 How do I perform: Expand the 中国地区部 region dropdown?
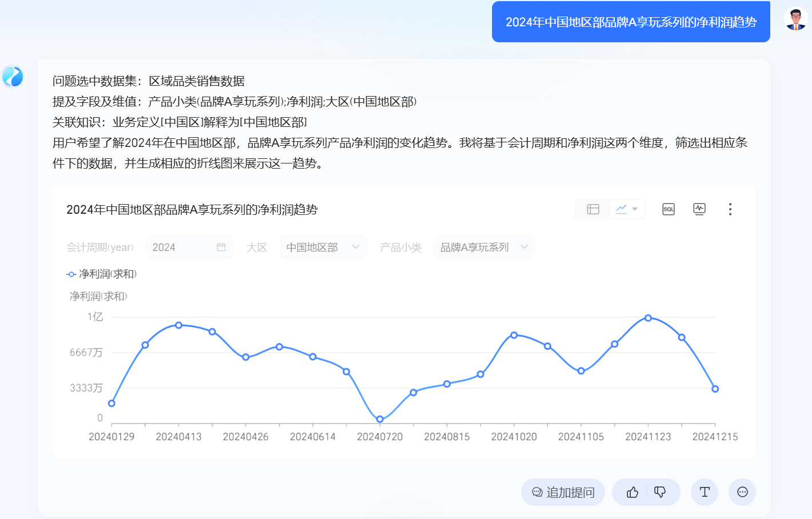[x=323, y=247]
